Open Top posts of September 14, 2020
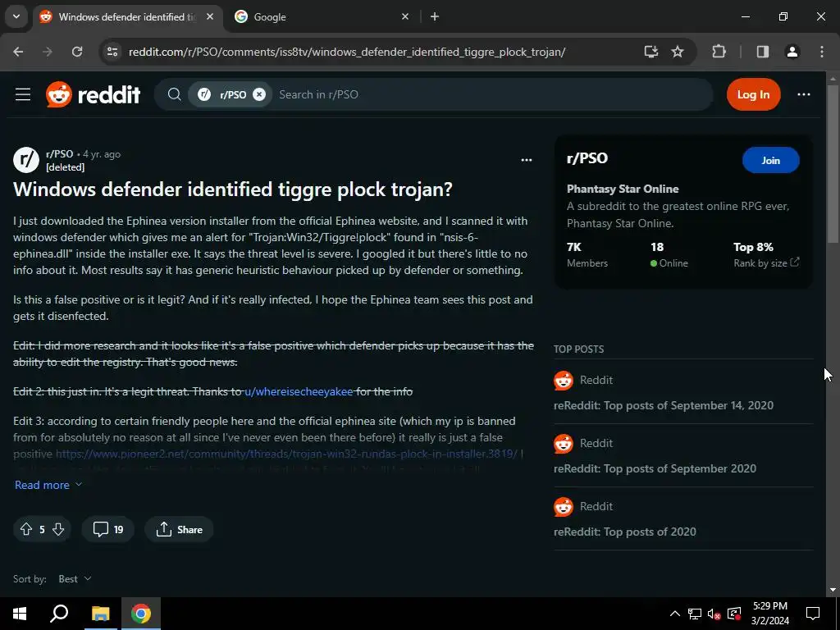Image resolution: width=840 pixels, height=630 pixels. (663, 405)
